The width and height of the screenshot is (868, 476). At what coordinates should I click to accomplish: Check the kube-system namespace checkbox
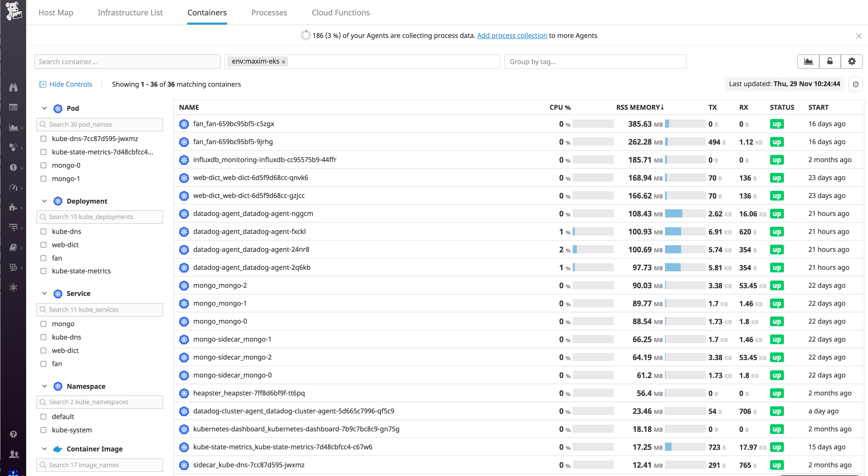pos(44,430)
